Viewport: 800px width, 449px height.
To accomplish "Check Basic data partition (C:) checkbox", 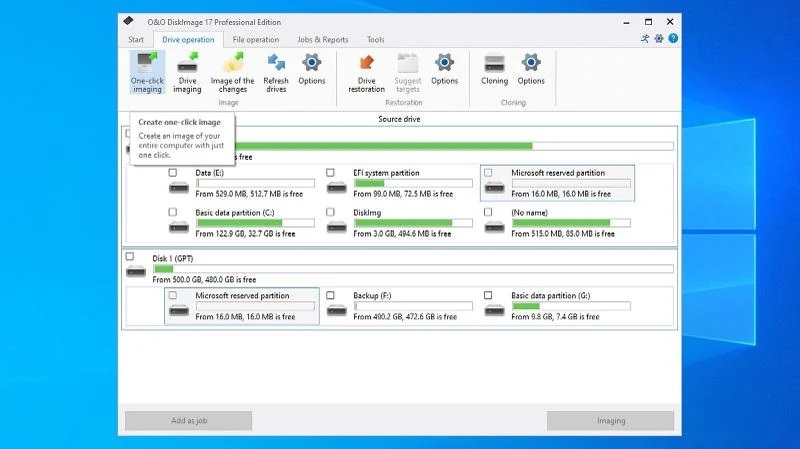I will click(172, 212).
